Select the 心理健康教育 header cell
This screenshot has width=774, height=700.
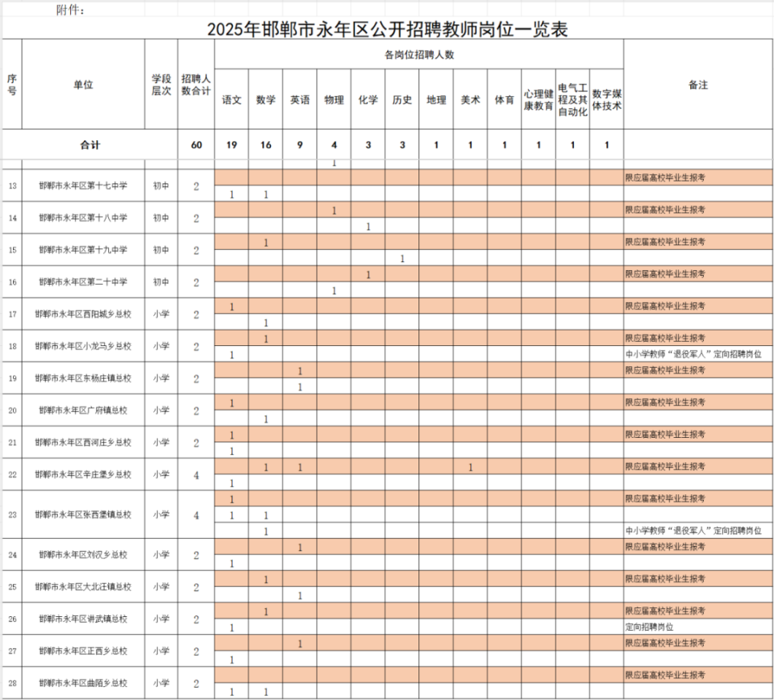tap(538, 100)
